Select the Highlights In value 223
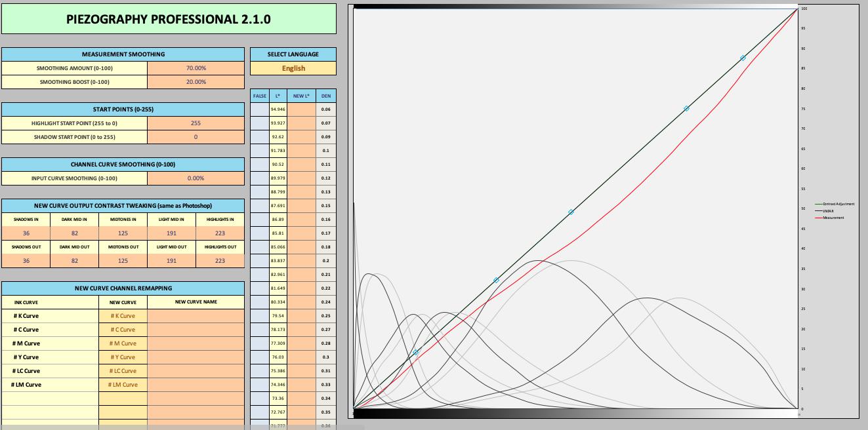The image size is (868, 430). click(x=220, y=233)
